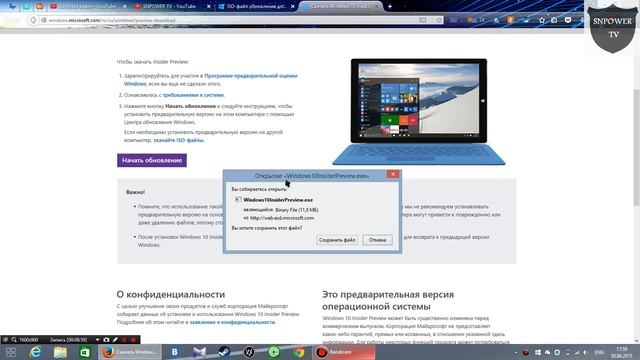Click the ENG language indicator
Image resolution: width=640 pixels, height=360 pixels.
(x=599, y=352)
